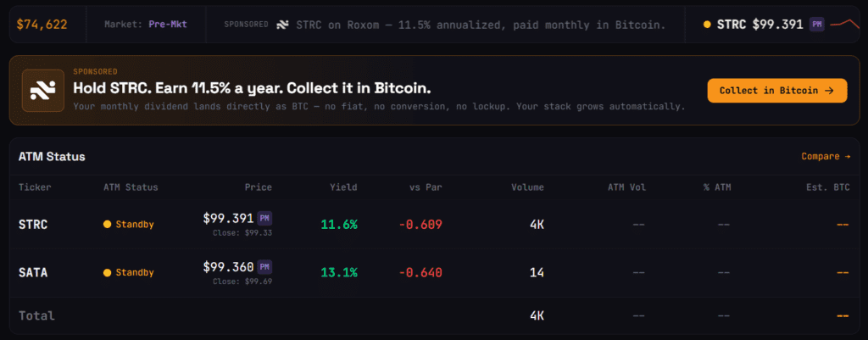This screenshot has height=340, width=868.
Task: Click the PM badge in SATA price cell
Action: (x=264, y=267)
